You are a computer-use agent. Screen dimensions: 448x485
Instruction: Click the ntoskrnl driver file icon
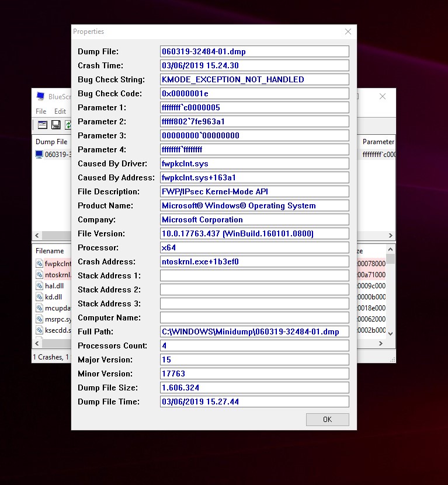point(39,275)
